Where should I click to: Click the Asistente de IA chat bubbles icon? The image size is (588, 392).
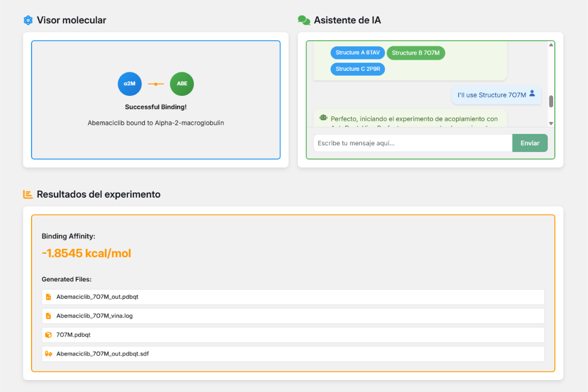304,20
